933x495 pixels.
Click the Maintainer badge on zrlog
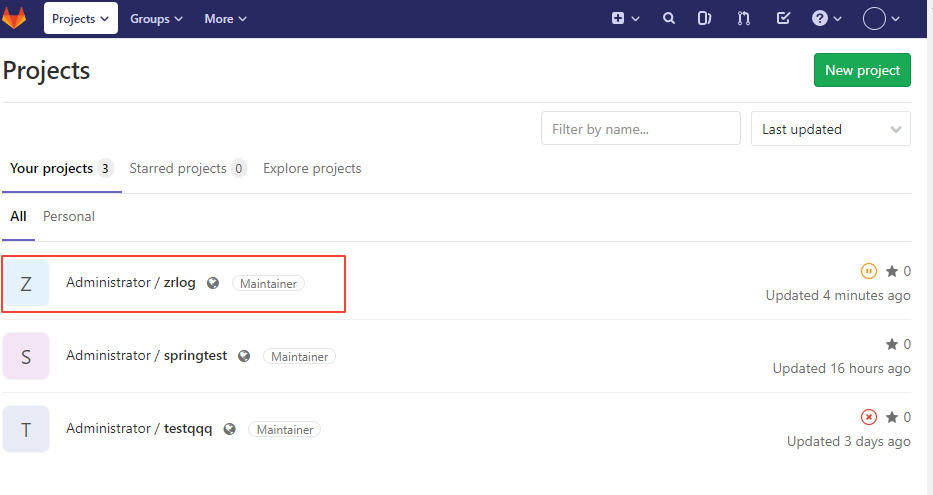[268, 284]
